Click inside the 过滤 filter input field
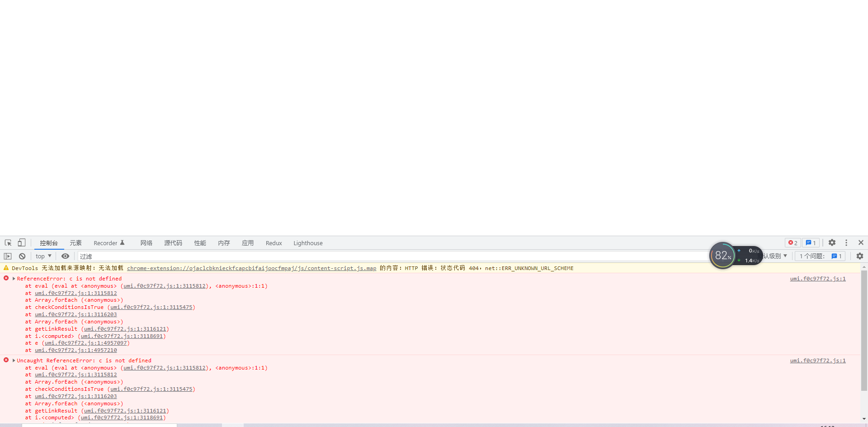Image resolution: width=868 pixels, height=427 pixels. 181,256
